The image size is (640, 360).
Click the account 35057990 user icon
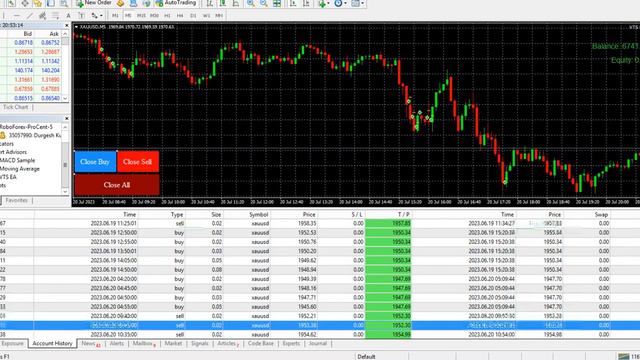3,135
